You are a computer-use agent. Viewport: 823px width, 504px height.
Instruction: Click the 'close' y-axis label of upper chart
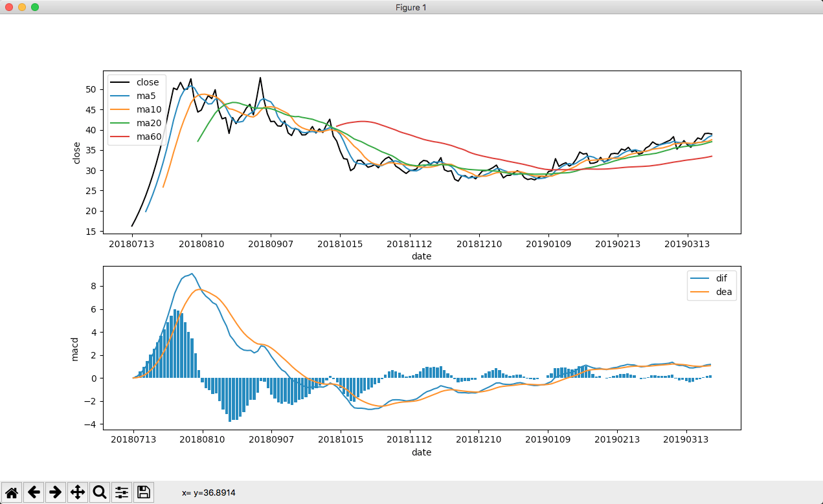76,153
